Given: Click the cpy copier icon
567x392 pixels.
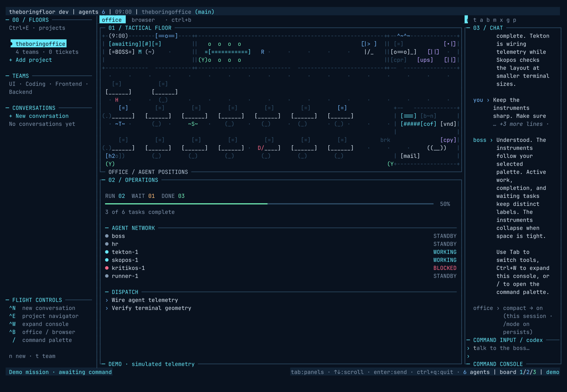Looking at the screenshot, I should 448,140.
